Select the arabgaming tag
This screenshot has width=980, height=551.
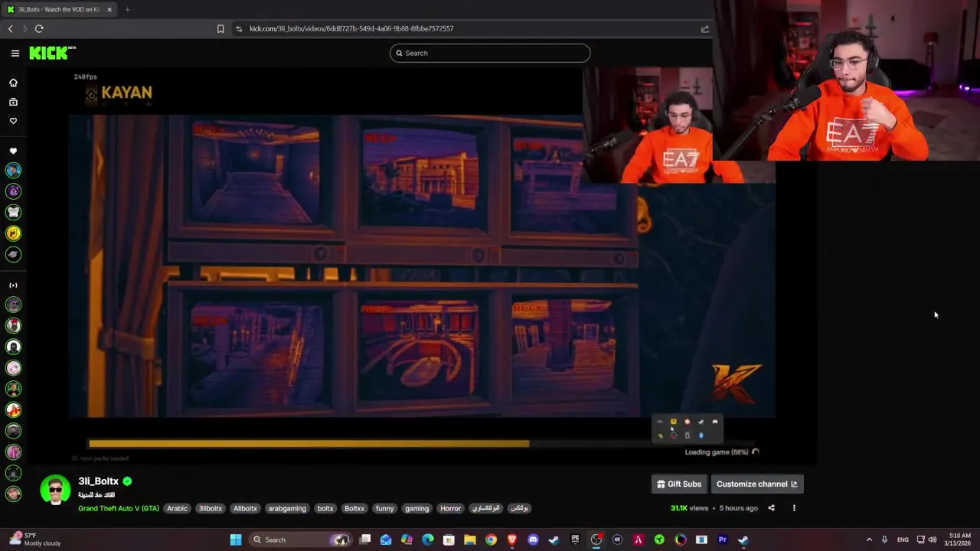[287, 508]
